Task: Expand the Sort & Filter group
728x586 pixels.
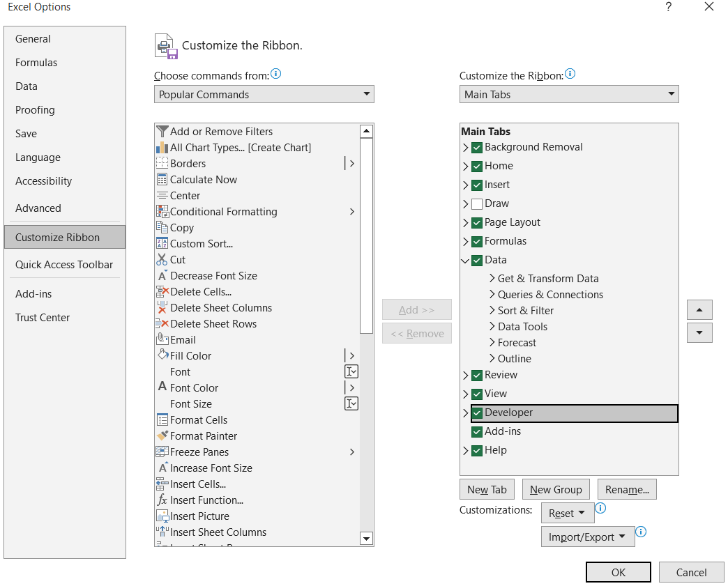Action: point(492,310)
